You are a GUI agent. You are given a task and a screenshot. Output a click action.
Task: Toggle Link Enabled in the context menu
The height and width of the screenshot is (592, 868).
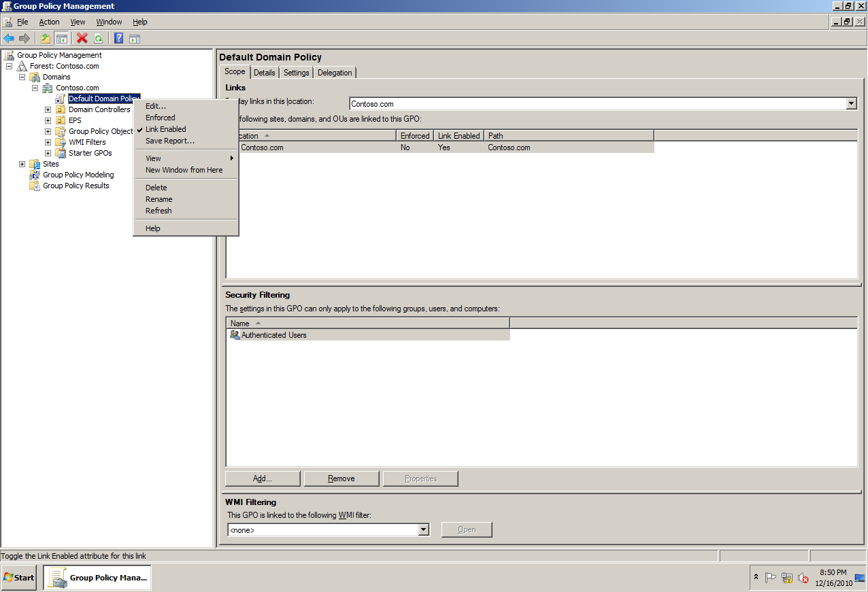pos(166,129)
